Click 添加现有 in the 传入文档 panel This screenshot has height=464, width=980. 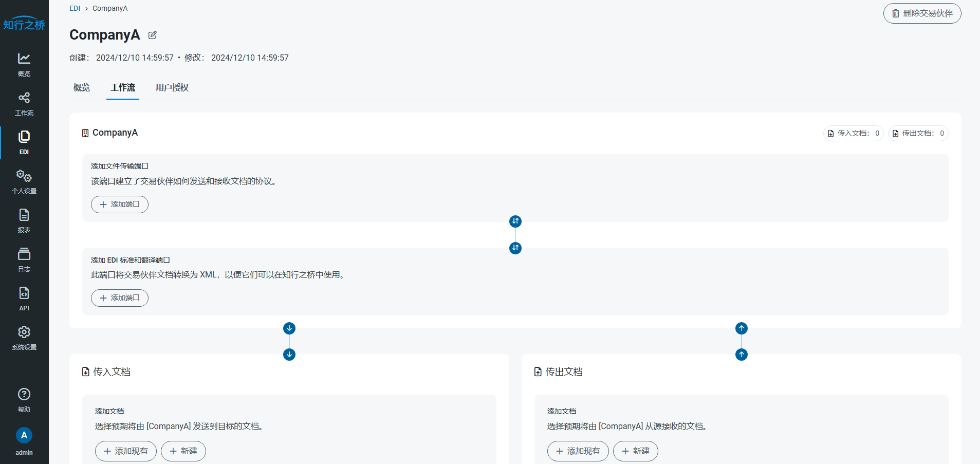point(126,451)
